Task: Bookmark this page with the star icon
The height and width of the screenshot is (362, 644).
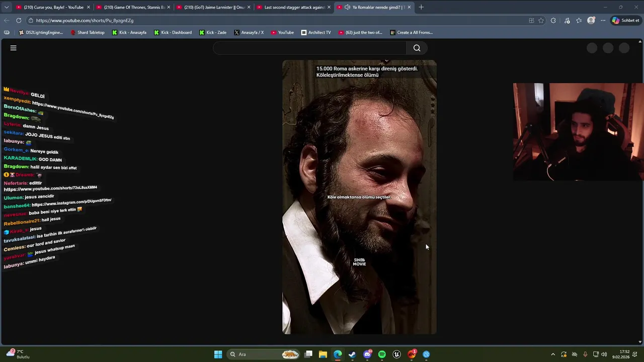Action: click(541, 21)
